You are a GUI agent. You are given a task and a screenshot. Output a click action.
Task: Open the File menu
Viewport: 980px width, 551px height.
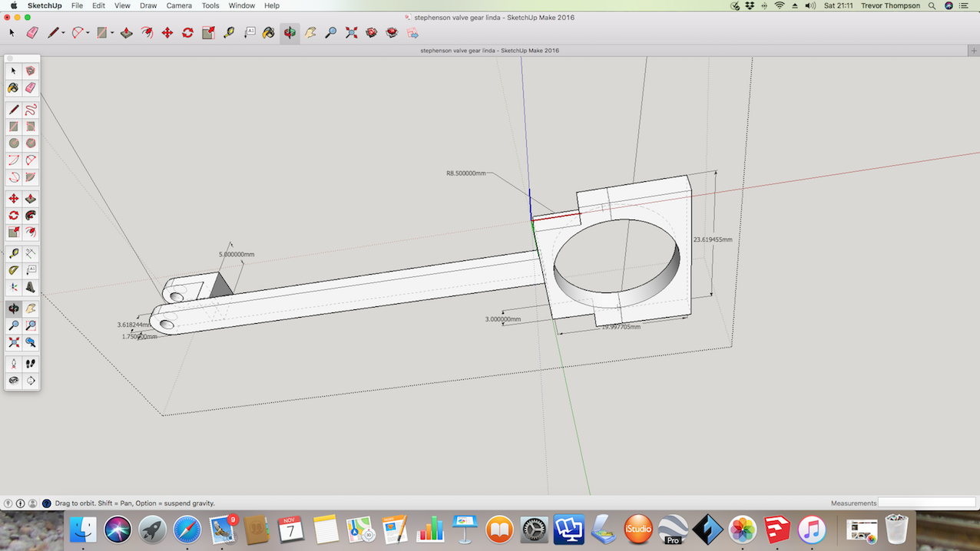pyautogui.click(x=77, y=5)
